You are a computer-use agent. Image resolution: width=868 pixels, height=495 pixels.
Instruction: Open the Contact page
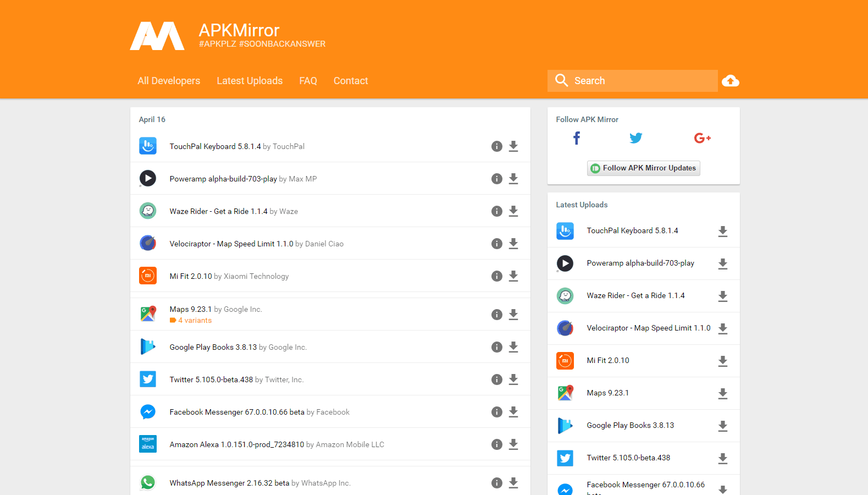351,81
